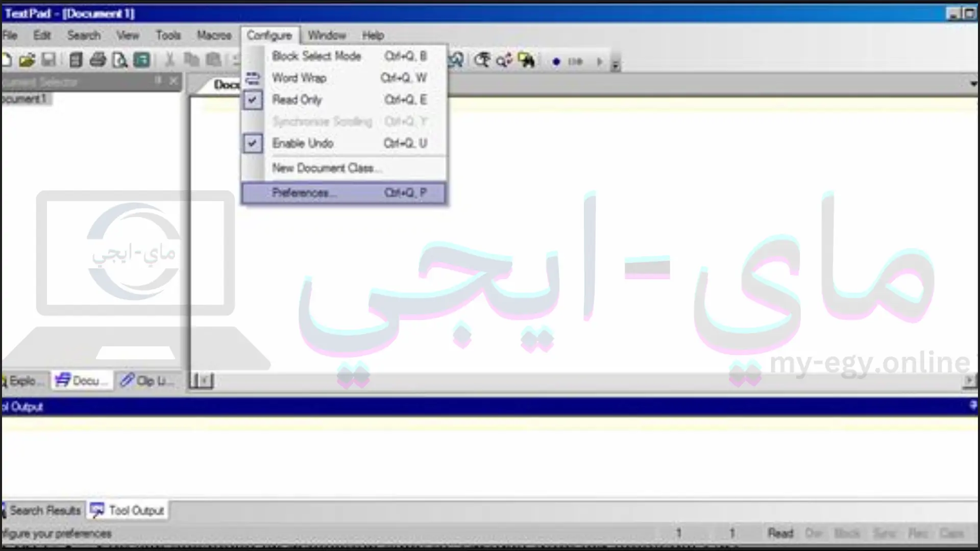Expand the Window menu
980x551 pixels.
pos(326,35)
